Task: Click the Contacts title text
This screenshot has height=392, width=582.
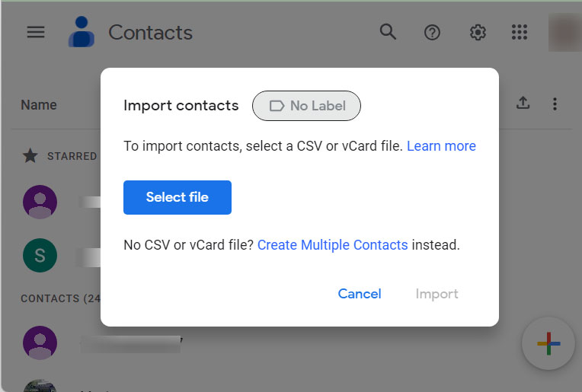Action: tap(150, 33)
